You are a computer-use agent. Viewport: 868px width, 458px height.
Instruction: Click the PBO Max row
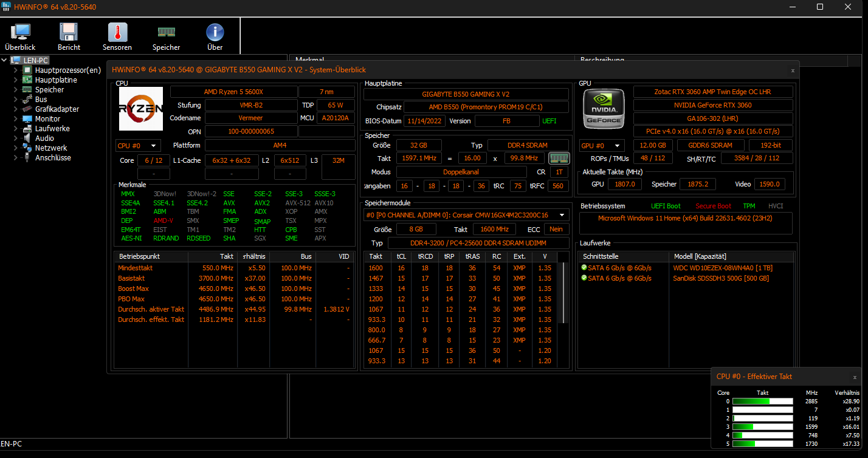pyautogui.click(x=234, y=299)
